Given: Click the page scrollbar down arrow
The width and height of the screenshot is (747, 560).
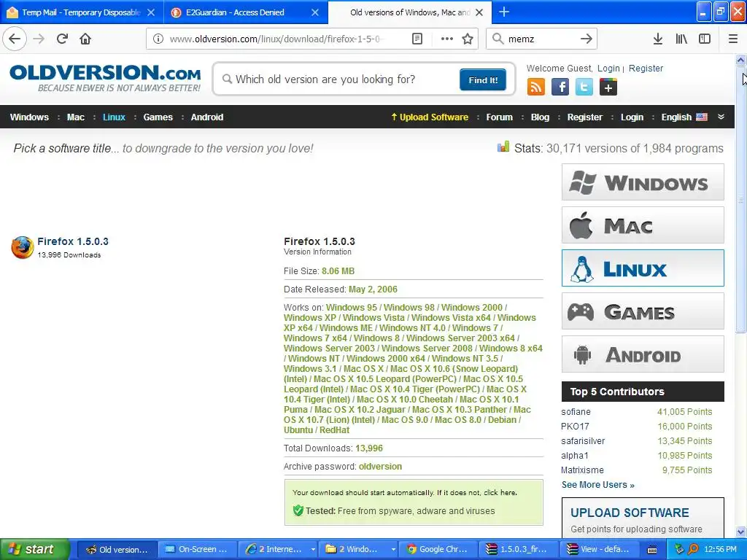Looking at the screenshot, I should tap(740, 532).
